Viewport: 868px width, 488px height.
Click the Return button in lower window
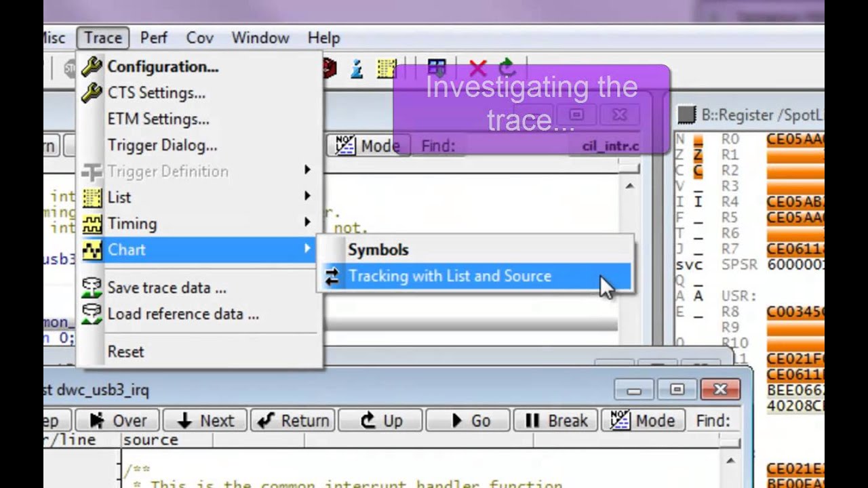292,421
